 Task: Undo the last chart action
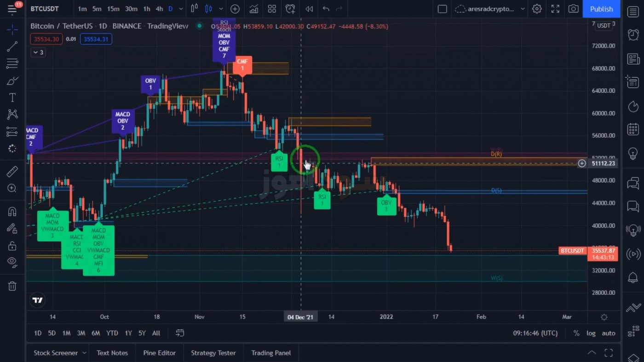coord(326,9)
